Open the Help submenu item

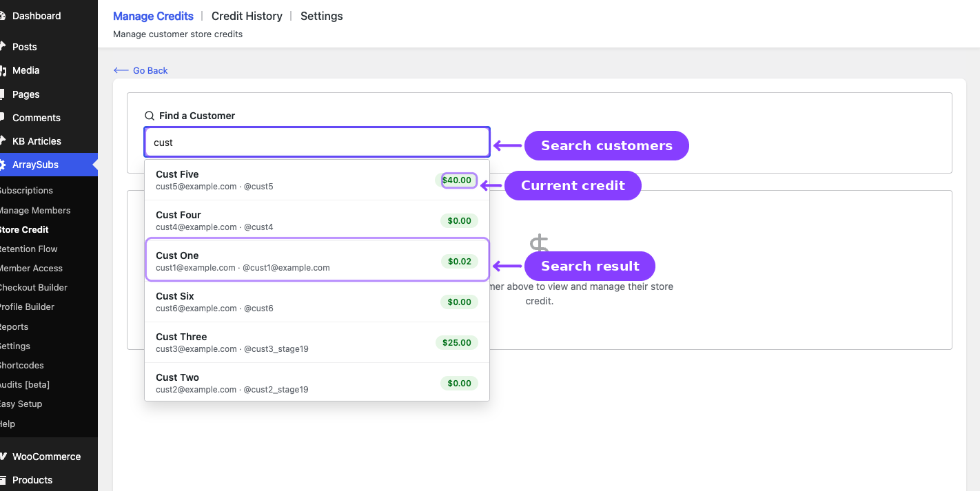(x=7, y=424)
